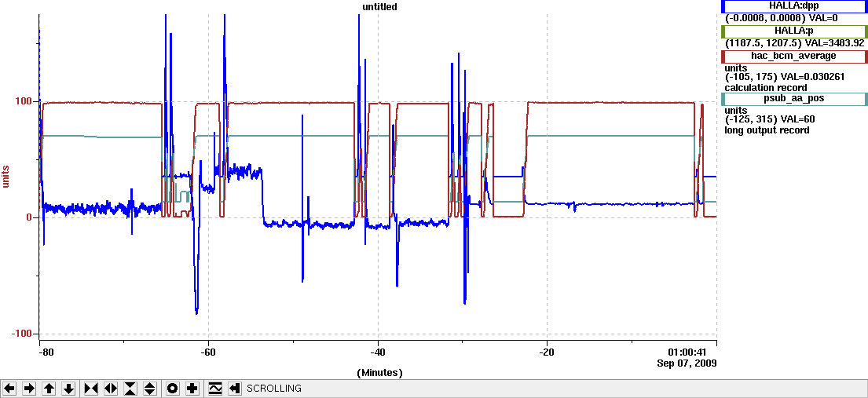Pan the plot left with the left arrow
Viewport: 868px width, 398px height.
click(9, 389)
